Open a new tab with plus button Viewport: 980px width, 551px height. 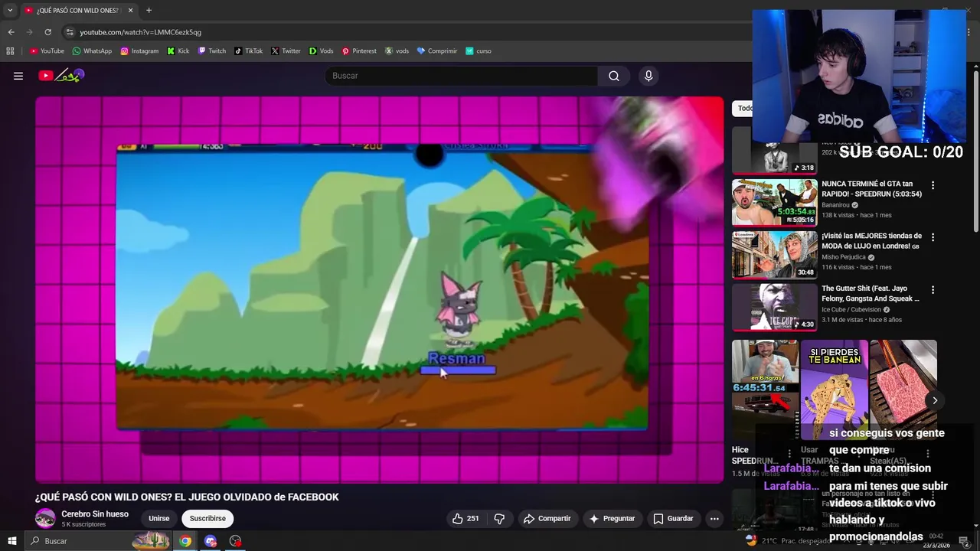(149, 10)
